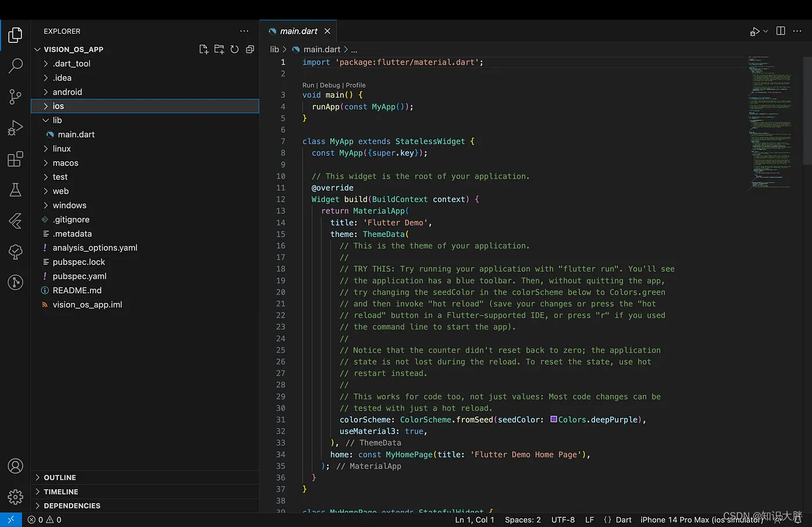Open main.dart in file tree

pos(145,135)
